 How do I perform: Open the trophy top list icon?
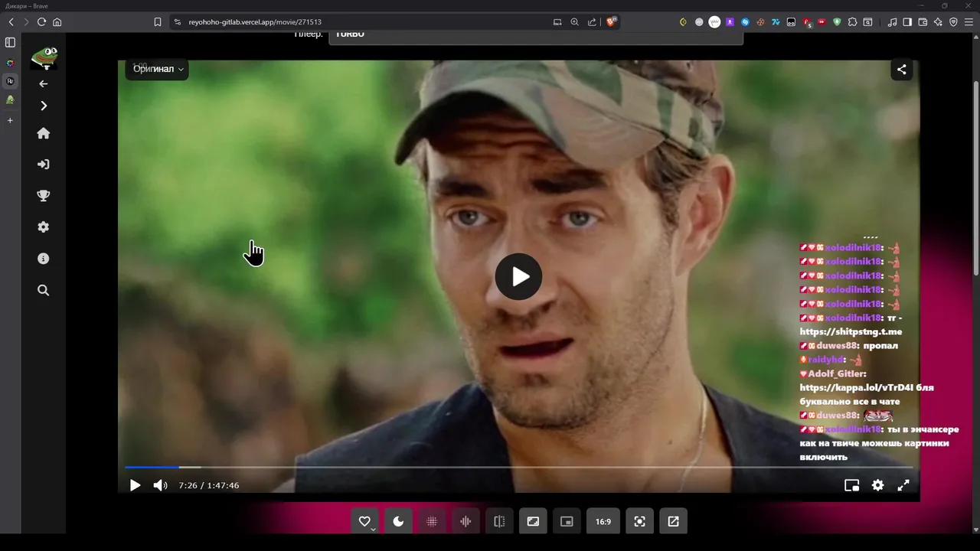click(x=44, y=196)
